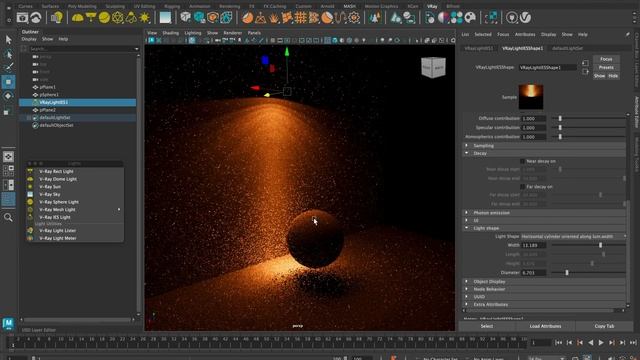Switch to the MASH shelf tab

click(349, 6)
